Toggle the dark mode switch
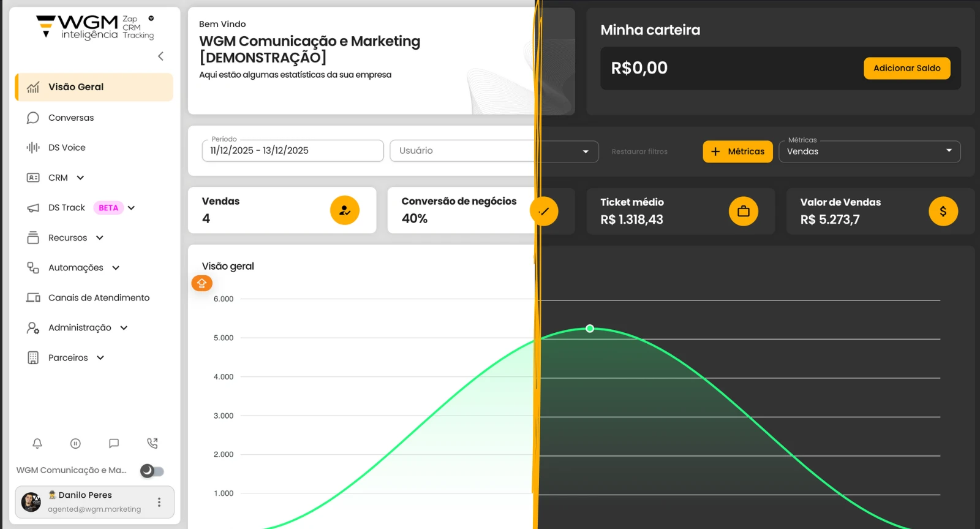980x529 pixels. point(152,471)
